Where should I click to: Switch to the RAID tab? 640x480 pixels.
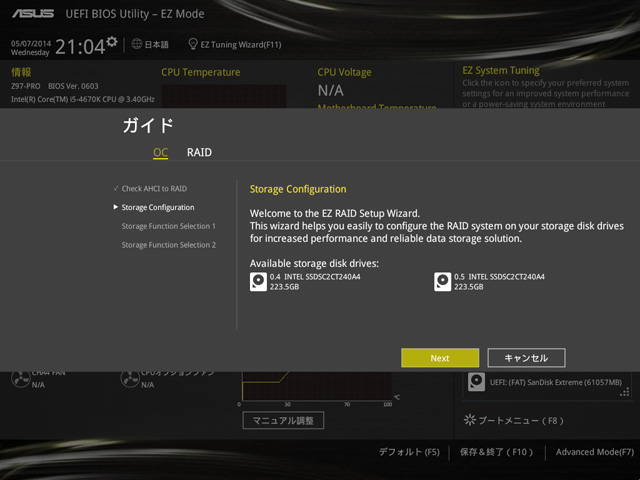(x=199, y=152)
